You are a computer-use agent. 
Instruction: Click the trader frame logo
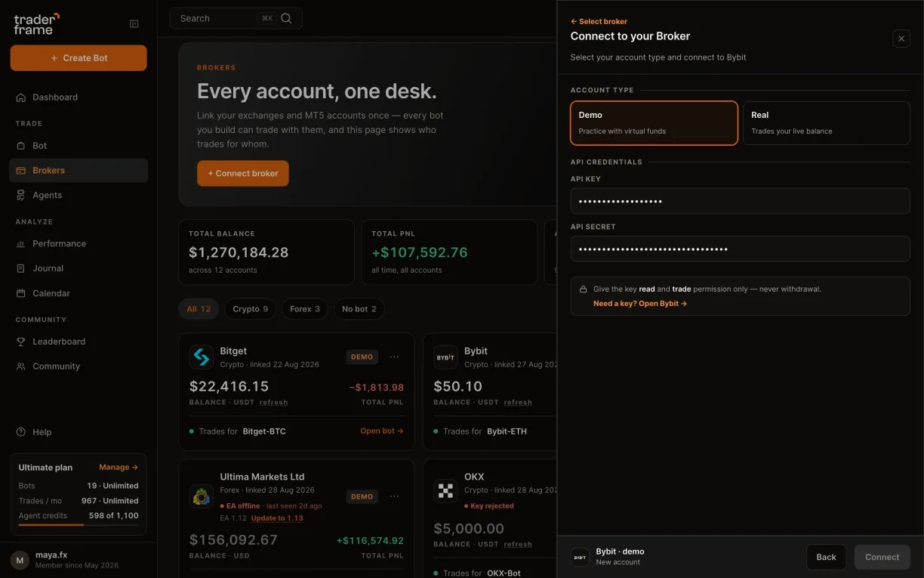tap(36, 23)
